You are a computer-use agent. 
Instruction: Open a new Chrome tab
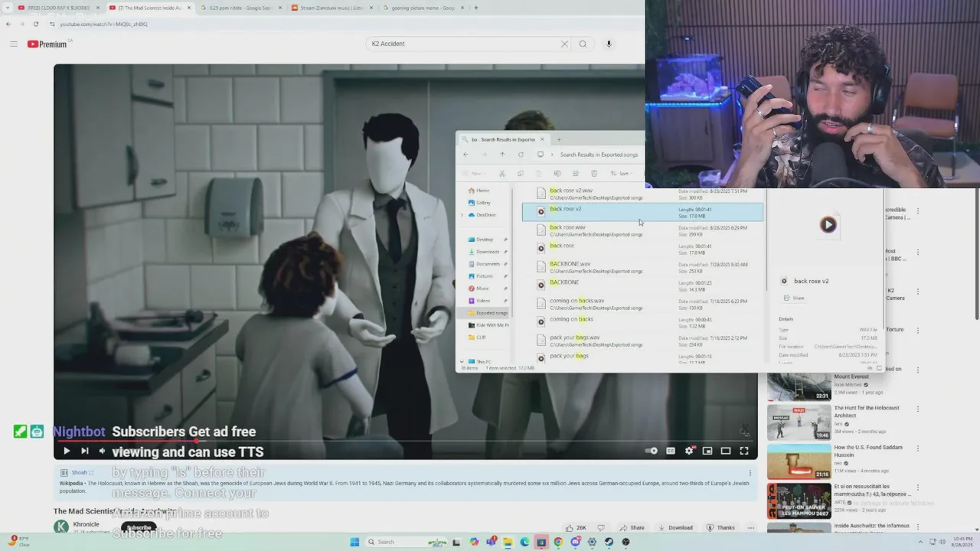pyautogui.click(x=476, y=8)
